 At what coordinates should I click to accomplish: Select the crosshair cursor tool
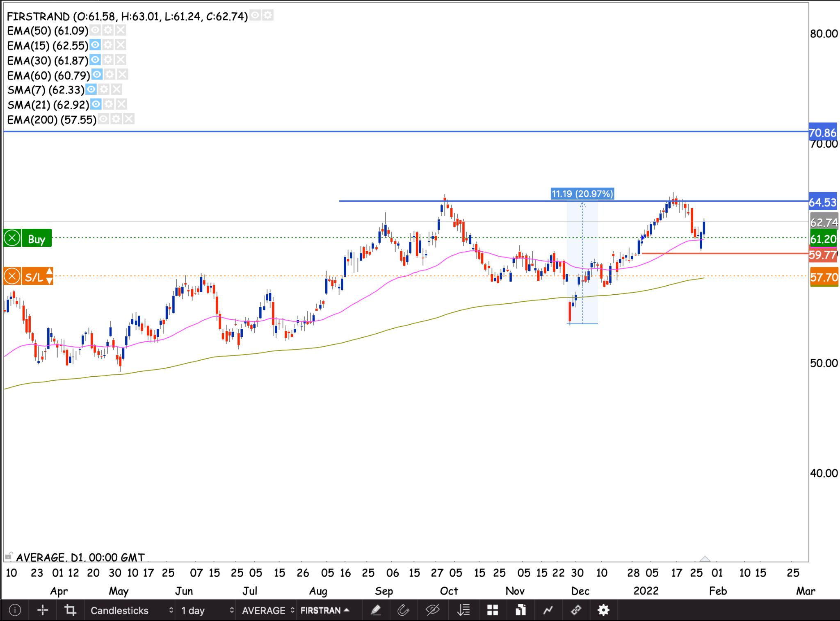click(x=43, y=610)
